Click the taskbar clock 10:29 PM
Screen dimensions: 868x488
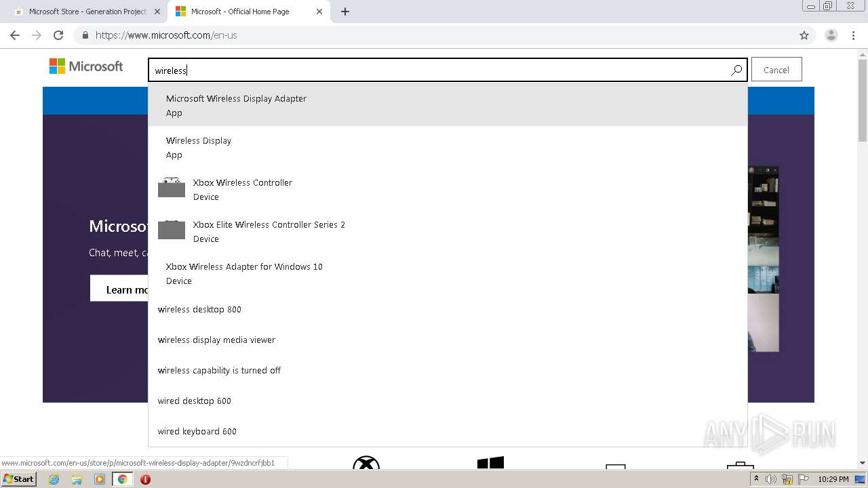tap(833, 479)
